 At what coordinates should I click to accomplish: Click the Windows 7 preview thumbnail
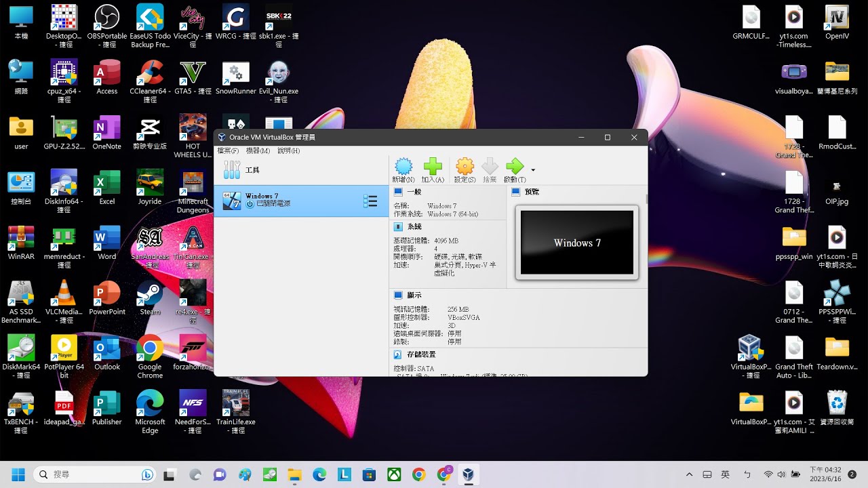pos(577,243)
